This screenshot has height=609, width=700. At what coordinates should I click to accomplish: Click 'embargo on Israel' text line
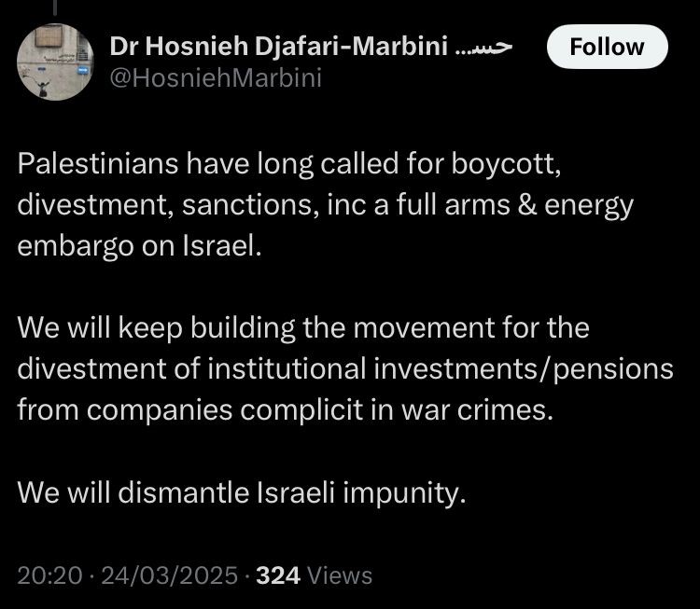135,247
